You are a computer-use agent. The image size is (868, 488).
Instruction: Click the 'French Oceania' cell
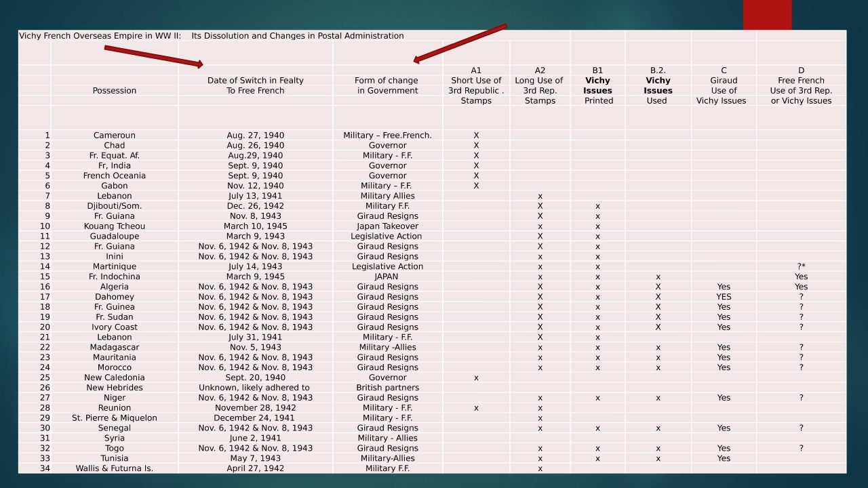115,176
